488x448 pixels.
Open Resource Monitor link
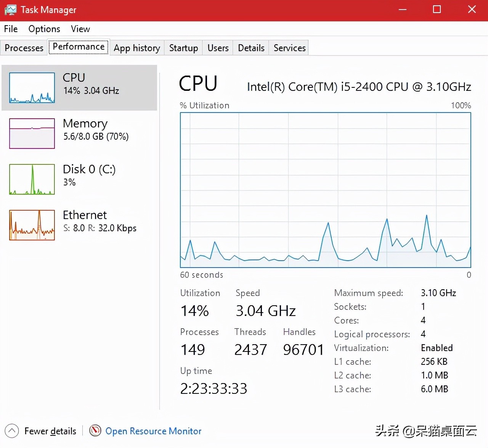[x=153, y=431]
